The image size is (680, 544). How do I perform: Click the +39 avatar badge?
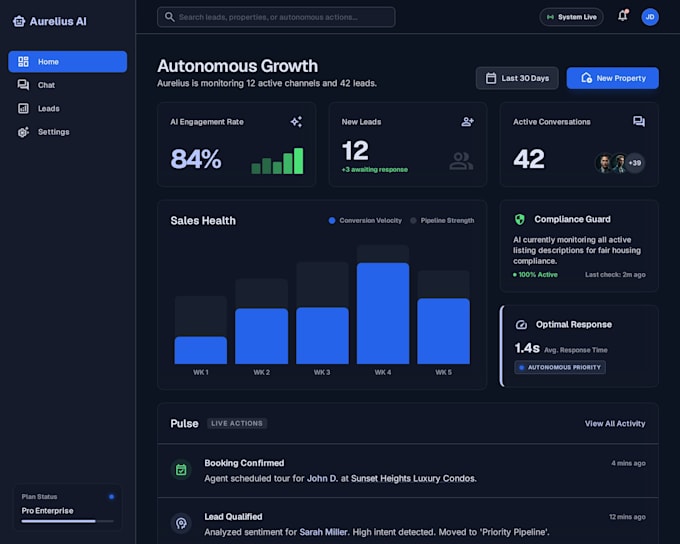tap(634, 163)
